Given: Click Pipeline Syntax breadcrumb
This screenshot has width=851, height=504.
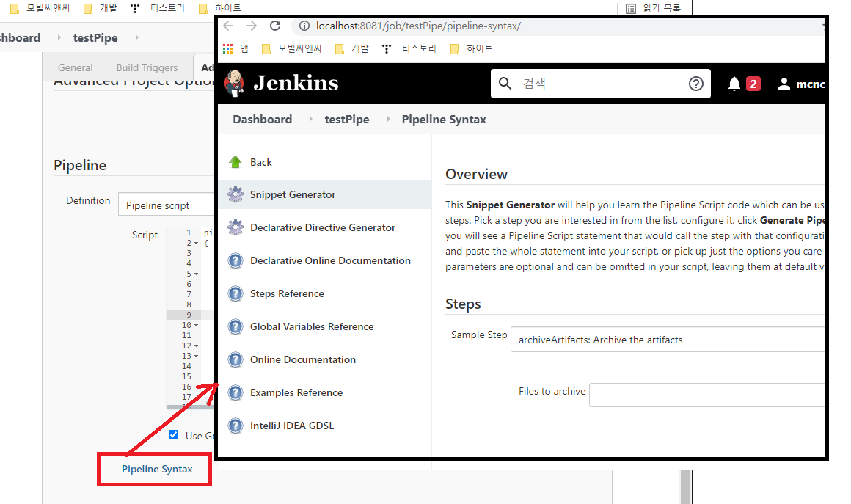Looking at the screenshot, I should [444, 120].
